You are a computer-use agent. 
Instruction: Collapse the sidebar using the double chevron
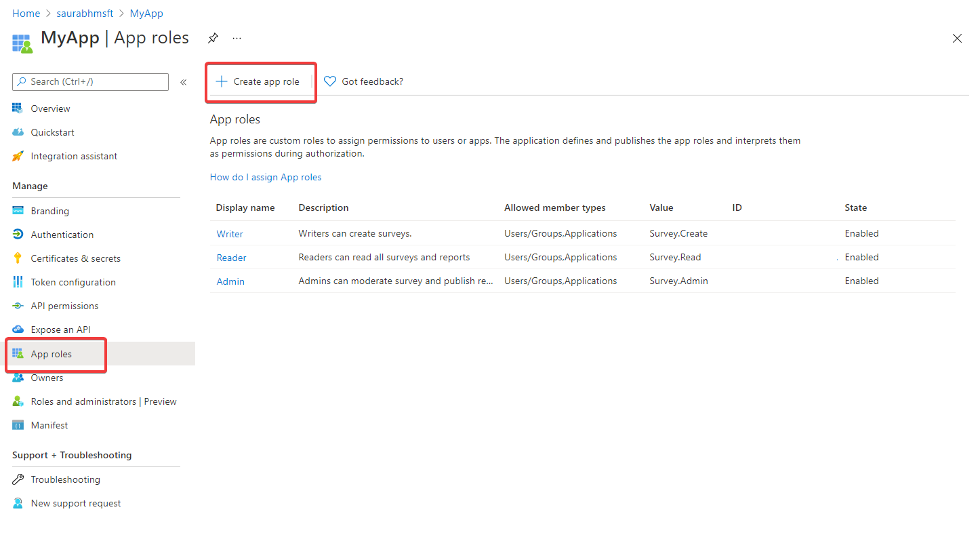point(183,81)
